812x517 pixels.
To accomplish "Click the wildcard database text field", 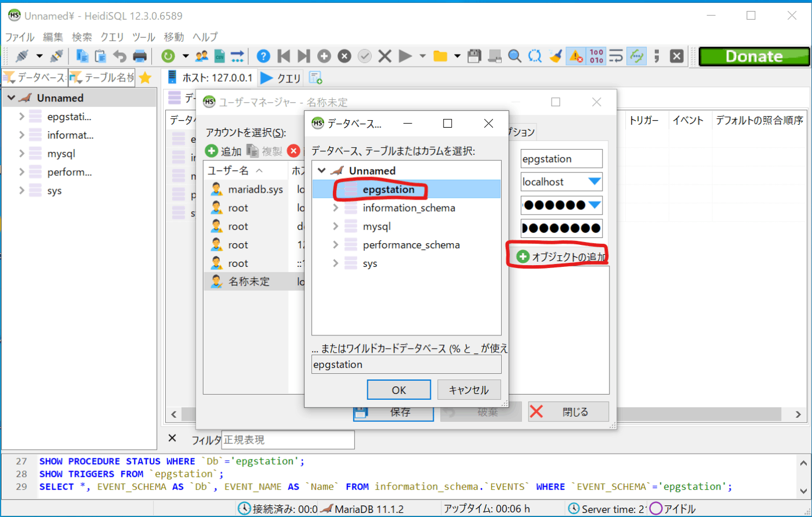I will point(406,364).
